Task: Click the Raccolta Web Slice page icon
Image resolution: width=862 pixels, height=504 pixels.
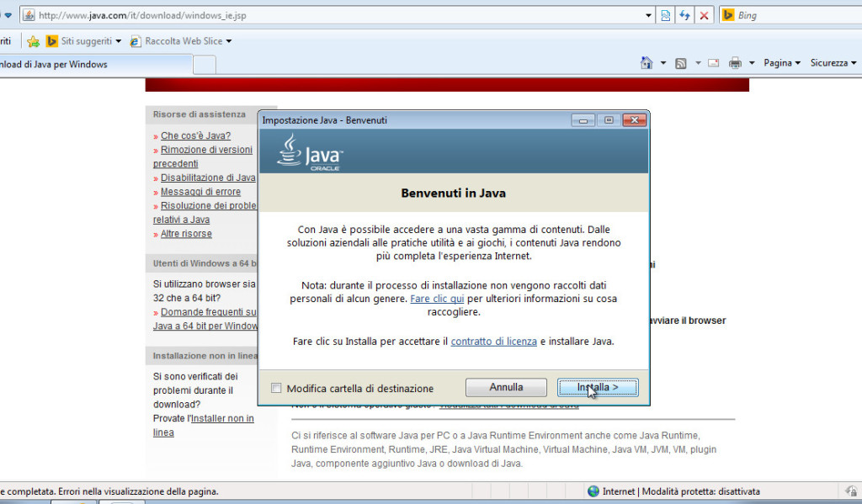Action: [136, 41]
